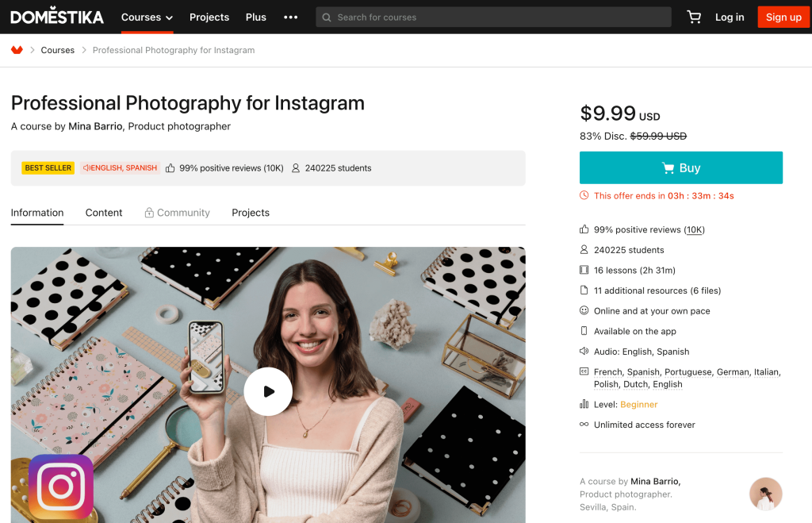
Task: Play the course trailer video
Action: pos(268,391)
